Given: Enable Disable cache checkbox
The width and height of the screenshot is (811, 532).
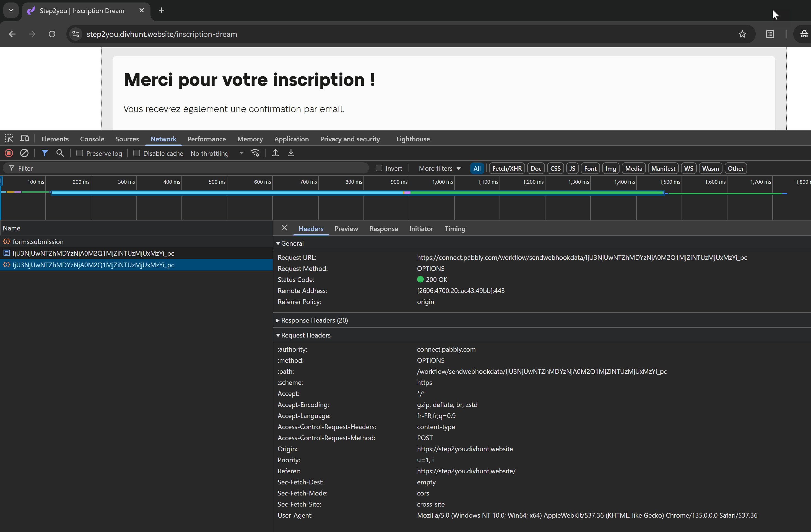Looking at the screenshot, I should 137,153.
